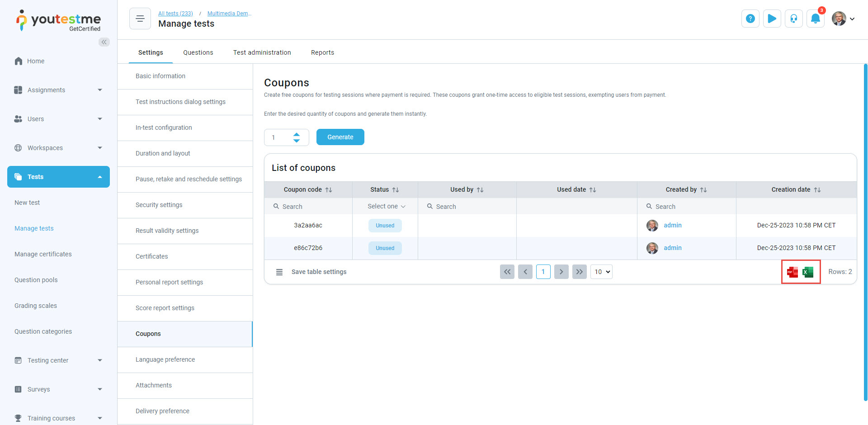Viewport: 868px width, 425px height.
Task: Open admin link in 3a2aa6ac row
Action: (x=673, y=225)
